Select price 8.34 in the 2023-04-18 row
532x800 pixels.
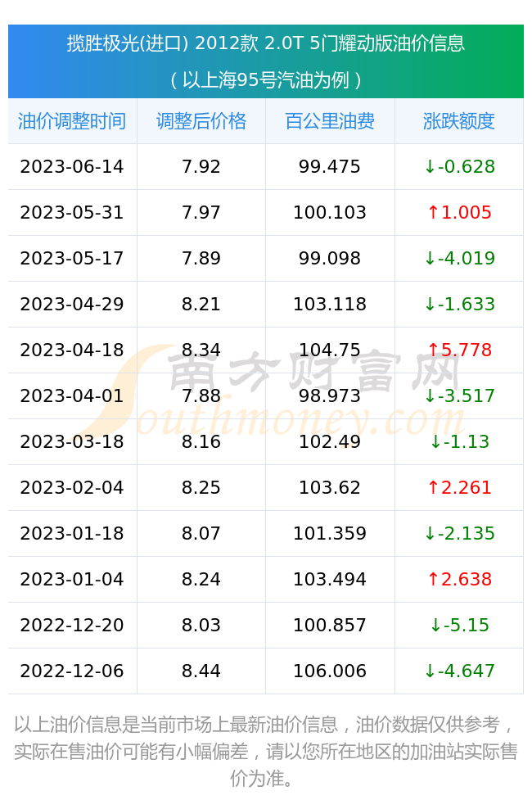coord(201,350)
